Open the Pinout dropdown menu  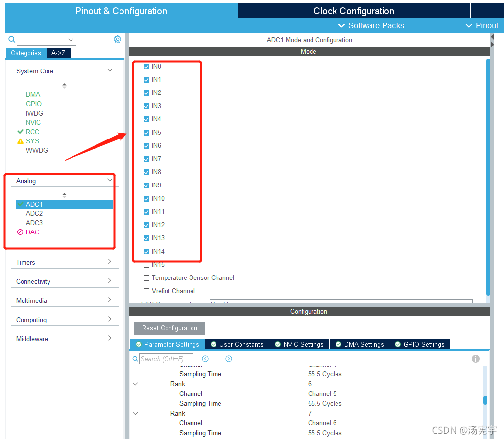[482, 25]
